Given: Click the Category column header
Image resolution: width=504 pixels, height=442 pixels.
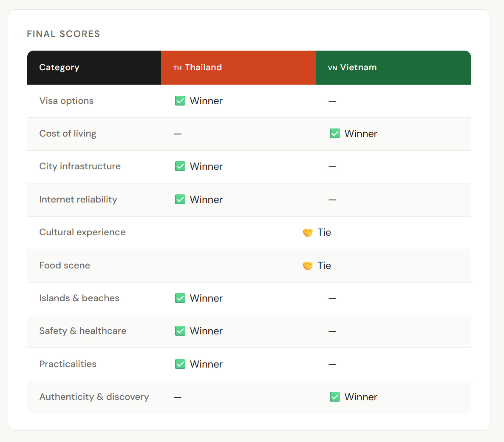Looking at the screenshot, I should point(59,68).
